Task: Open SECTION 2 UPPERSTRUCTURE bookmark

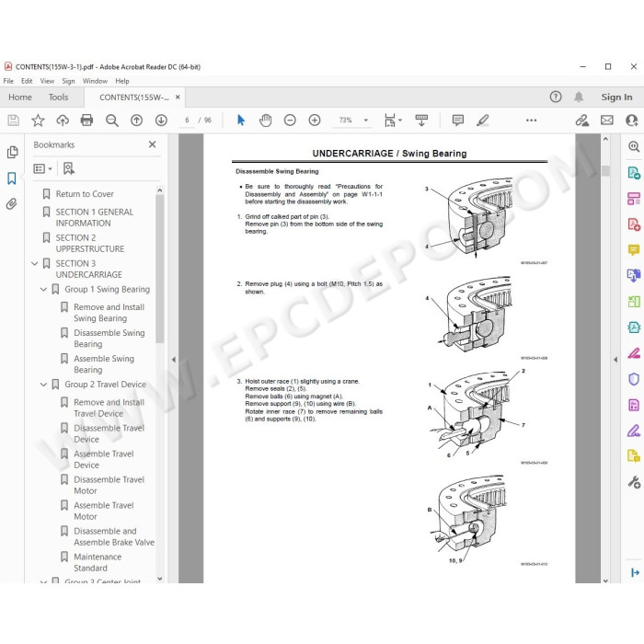Action: [x=90, y=243]
